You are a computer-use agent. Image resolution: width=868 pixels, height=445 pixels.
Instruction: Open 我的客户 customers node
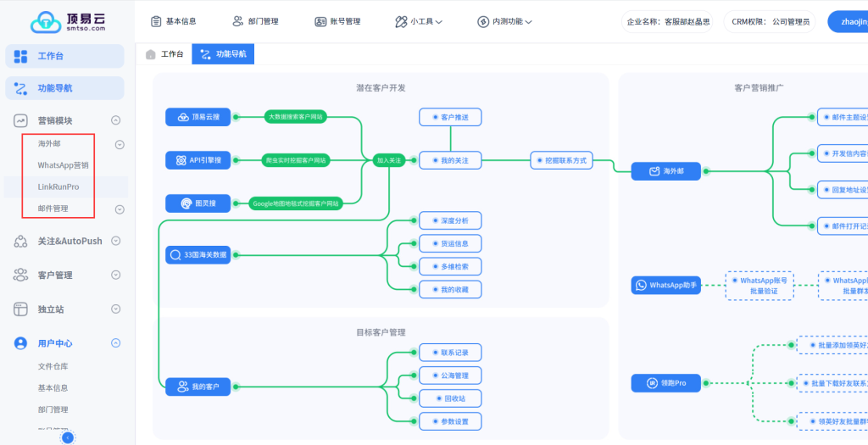pos(198,387)
